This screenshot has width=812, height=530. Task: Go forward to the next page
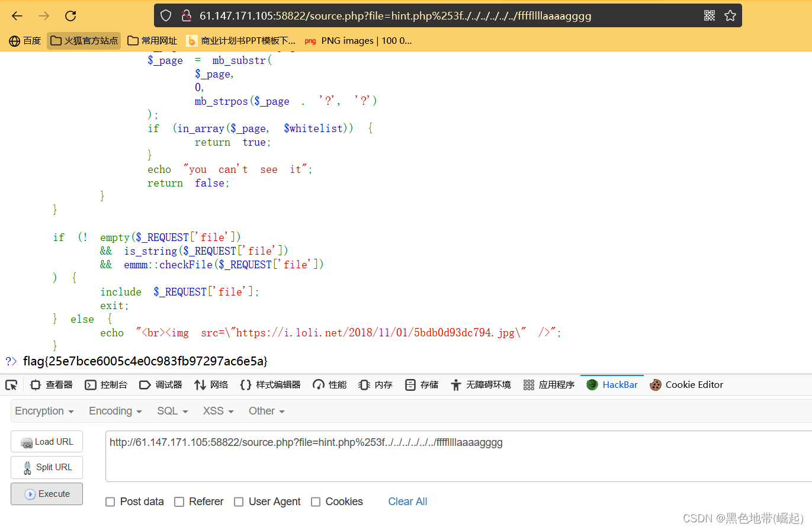point(44,16)
